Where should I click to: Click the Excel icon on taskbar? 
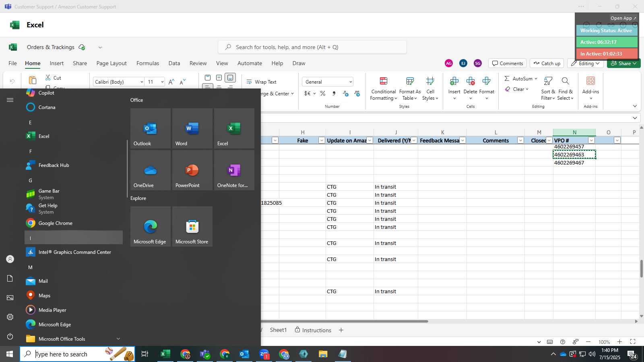coord(165,354)
